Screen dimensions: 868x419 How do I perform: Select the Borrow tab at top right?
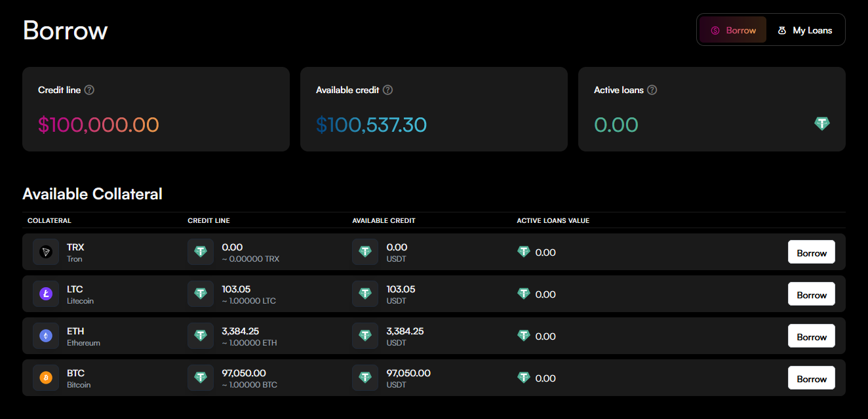tap(733, 30)
